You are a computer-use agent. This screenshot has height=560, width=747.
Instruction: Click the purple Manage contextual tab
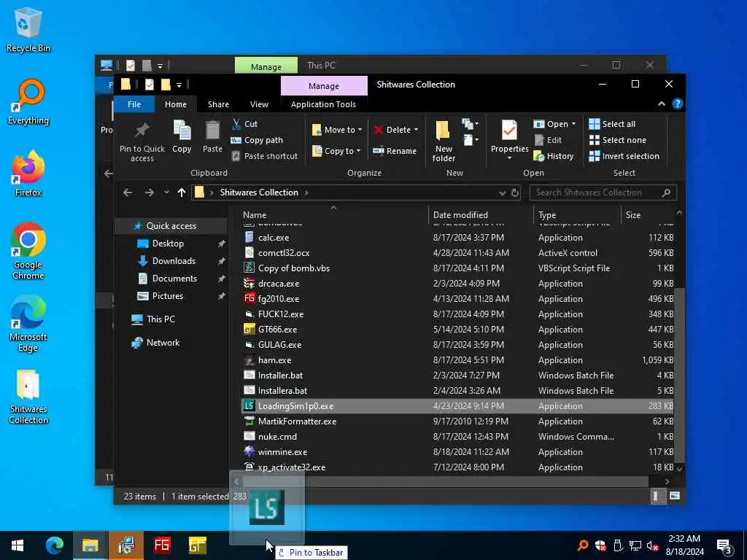[324, 86]
